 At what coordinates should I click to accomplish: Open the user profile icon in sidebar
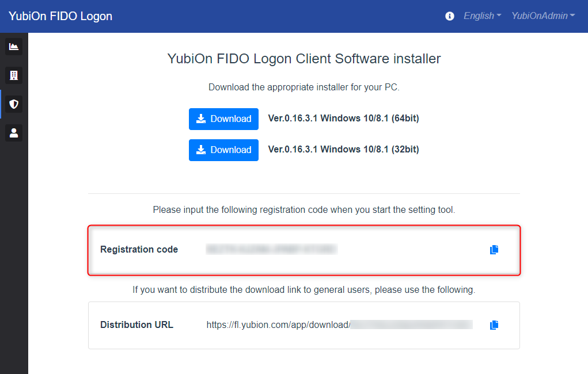[14, 133]
